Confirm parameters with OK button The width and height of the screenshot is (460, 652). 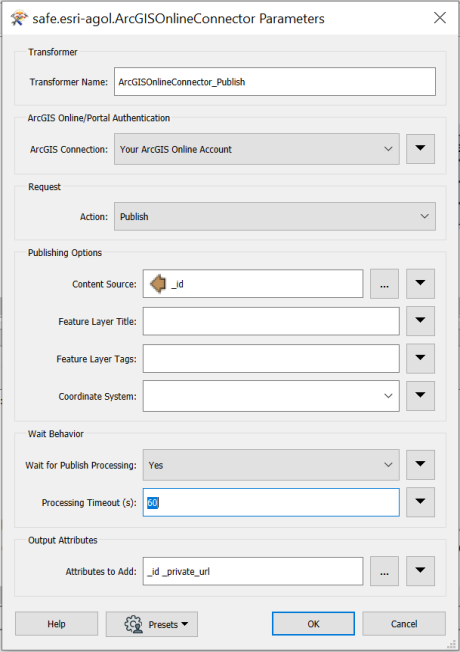(313, 624)
